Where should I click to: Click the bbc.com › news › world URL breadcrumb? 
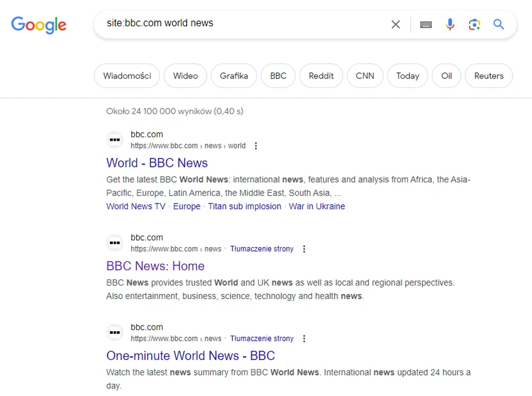point(188,146)
